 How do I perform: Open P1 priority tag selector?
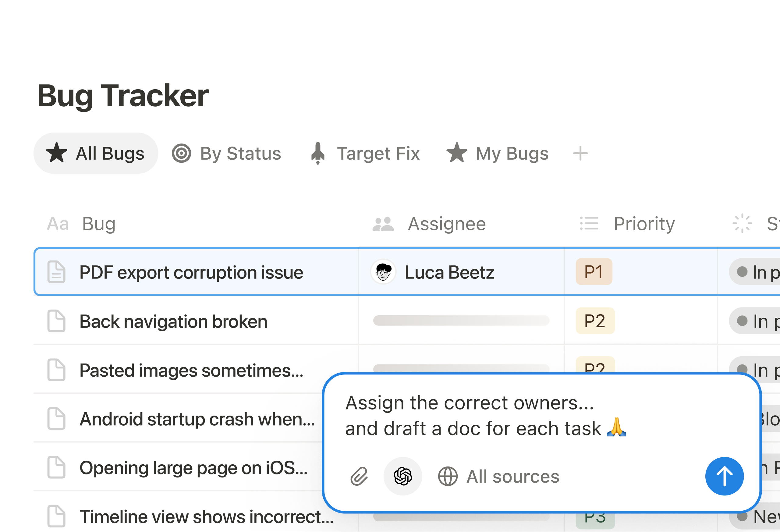tap(594, 272)
